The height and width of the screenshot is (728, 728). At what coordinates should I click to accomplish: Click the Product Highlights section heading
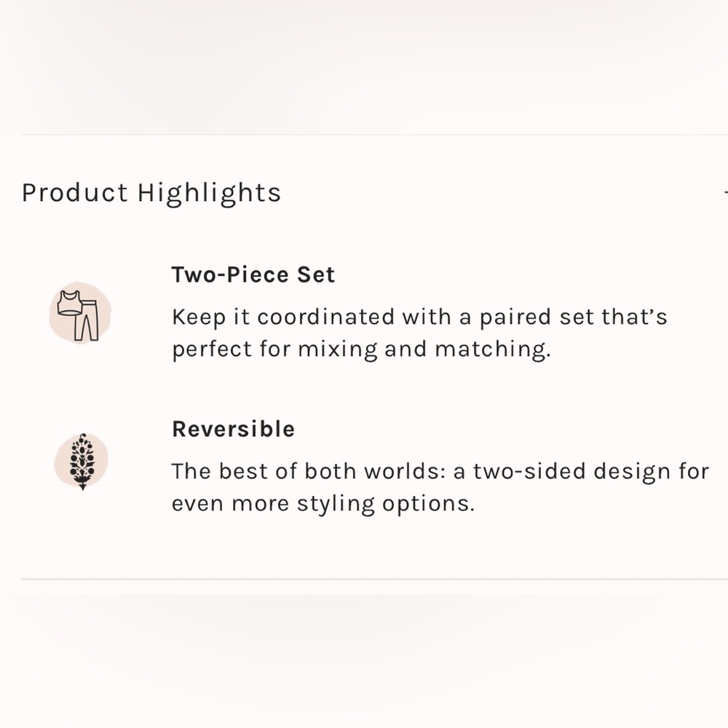coord(151,193)
